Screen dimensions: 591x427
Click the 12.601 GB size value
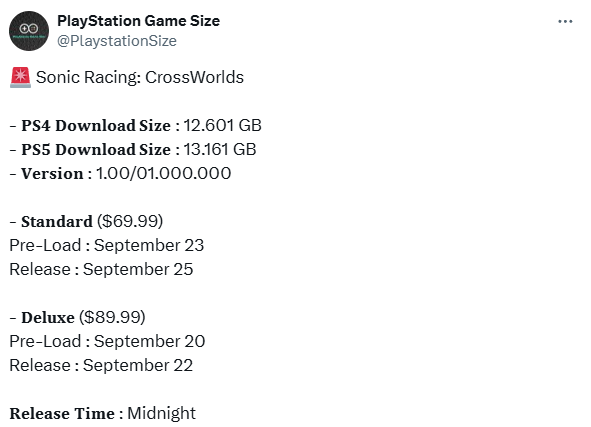pos(222,125)
